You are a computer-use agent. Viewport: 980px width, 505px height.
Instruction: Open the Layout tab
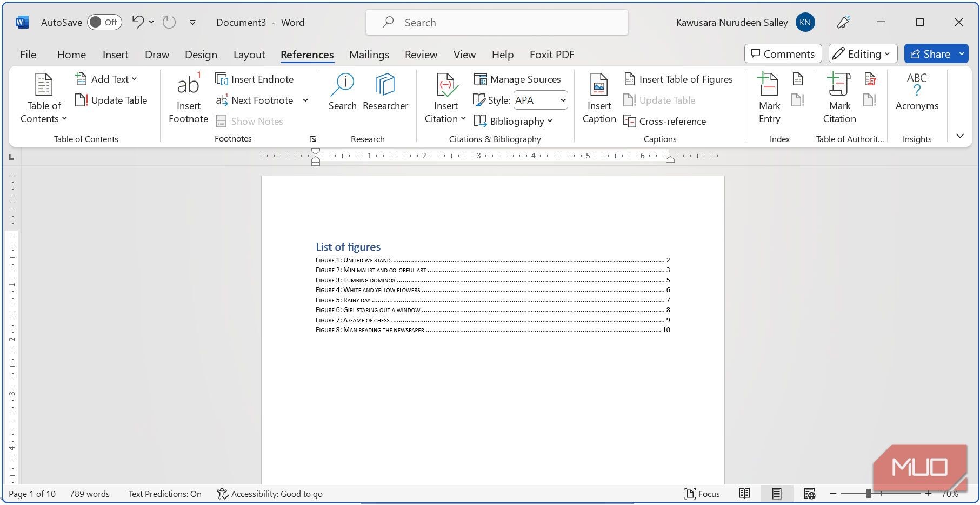point(249,55)
